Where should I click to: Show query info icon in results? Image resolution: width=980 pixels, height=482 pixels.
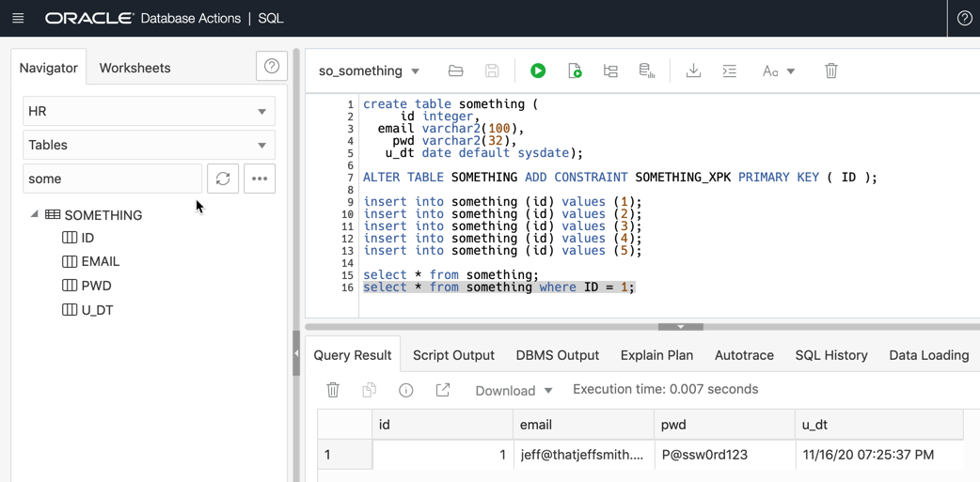pos(406,390)
